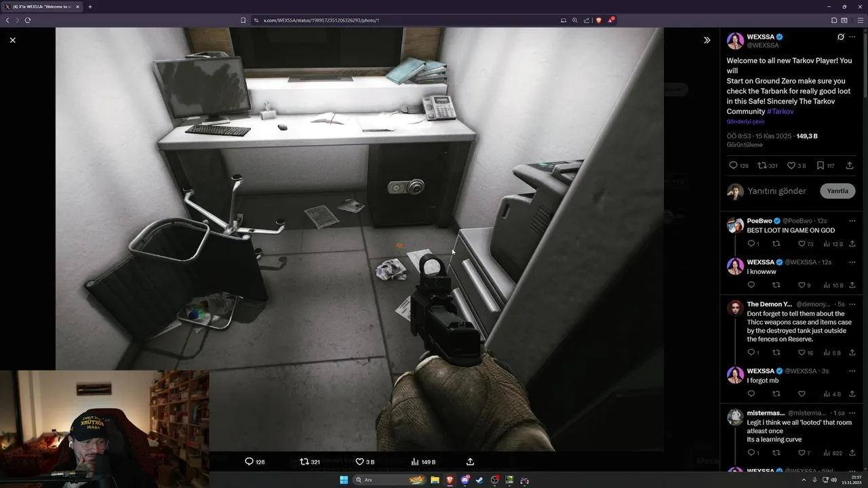
Task: Click the reply icon with 126 below the photo
Action: click(249, 462)
